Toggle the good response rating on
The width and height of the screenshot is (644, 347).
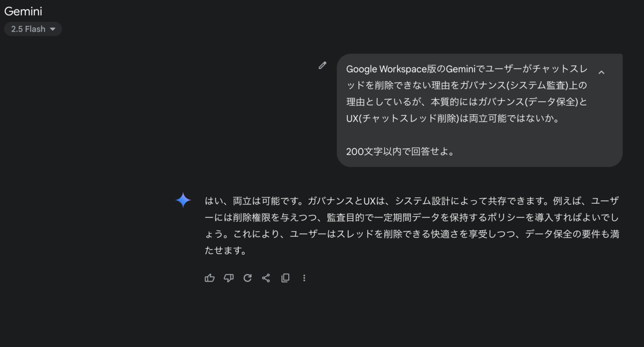pyautogui.click(x=209, y=278)
